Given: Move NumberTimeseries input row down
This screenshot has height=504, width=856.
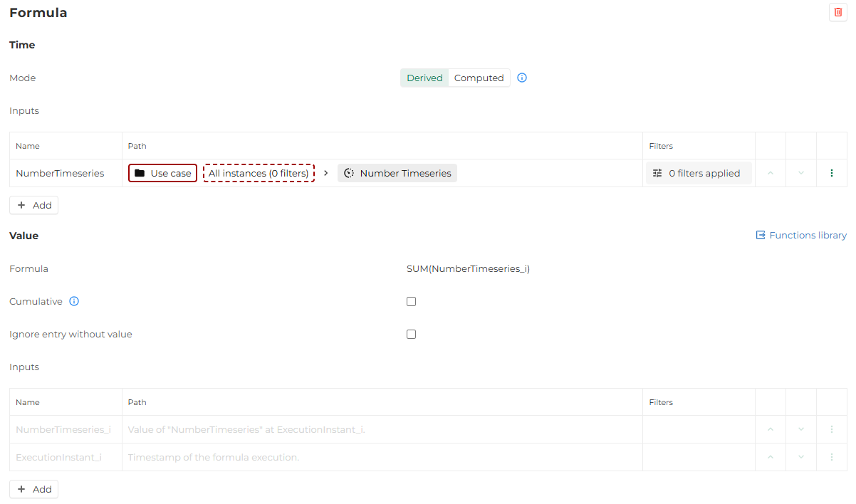Looking at the screenshot, I should 800,173.
